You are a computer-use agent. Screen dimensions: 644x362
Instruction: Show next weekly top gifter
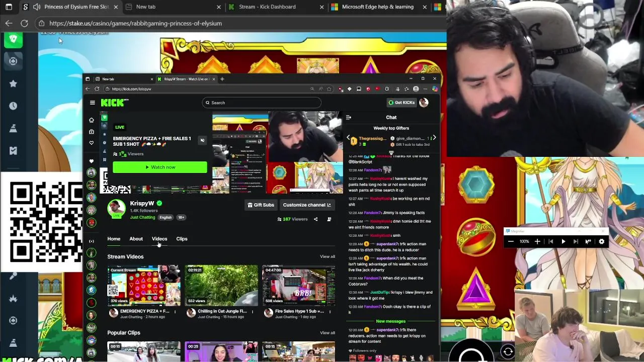[x=434, y=138]
